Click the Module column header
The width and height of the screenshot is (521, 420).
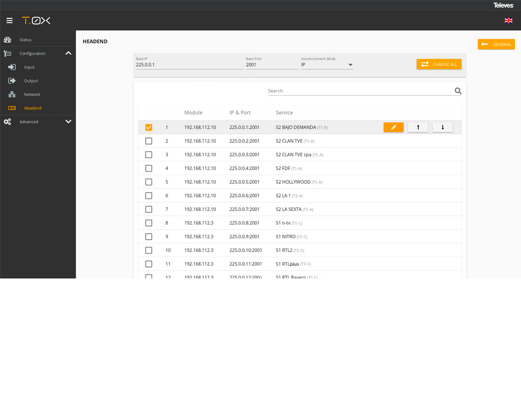193,113
